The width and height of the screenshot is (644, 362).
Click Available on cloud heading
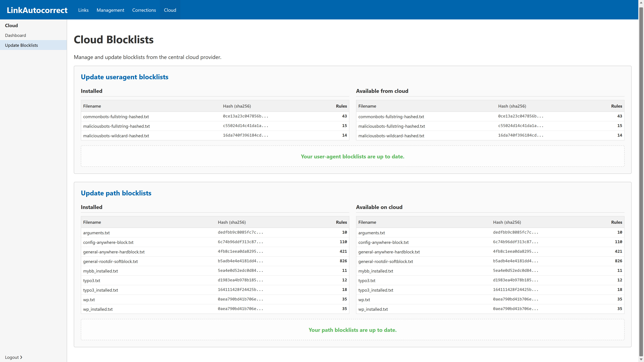379,207
